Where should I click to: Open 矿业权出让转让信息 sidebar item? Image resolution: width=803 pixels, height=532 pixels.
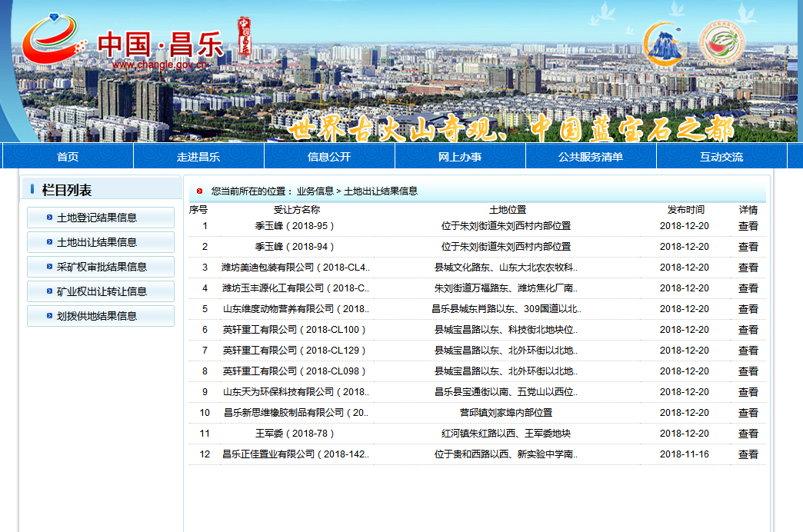coord(102,291)
